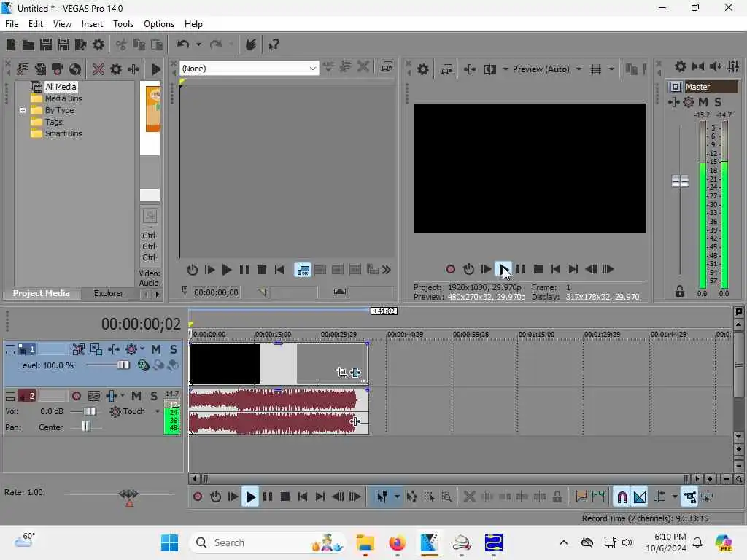Mute video track 1
This screenshot has height=560, width=747.
156,349
